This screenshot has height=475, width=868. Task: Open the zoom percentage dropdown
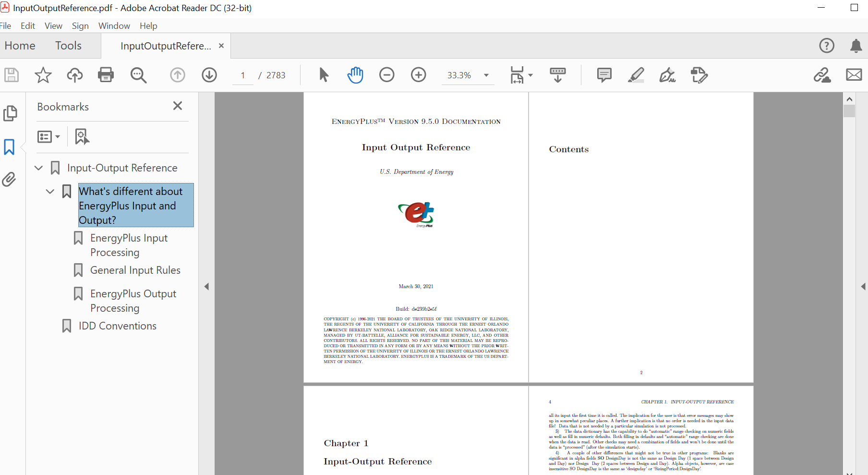point(486,75)
